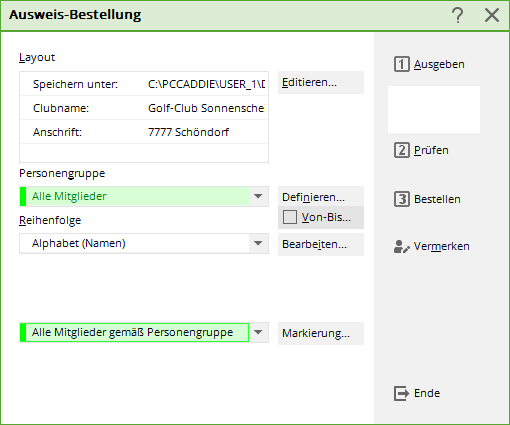Viewport: 510px width, 425px height.
Task: Select the Anschrift row showing 7777 Schöndorf
Action: pyautogui.click(x=144, y=132)
